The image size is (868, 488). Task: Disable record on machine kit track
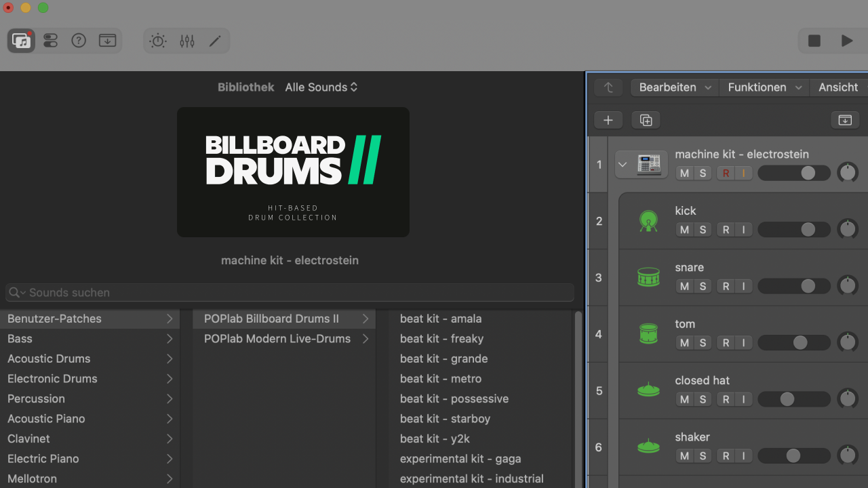726,173
